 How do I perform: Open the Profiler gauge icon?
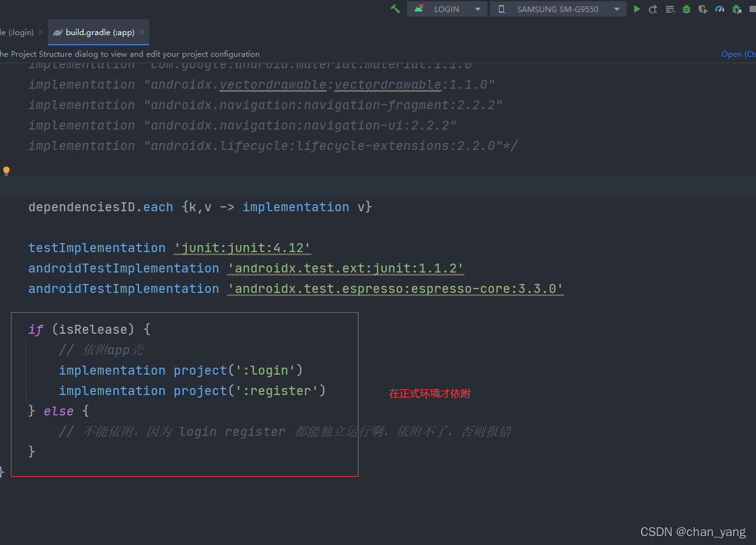pyautogui.click(x=720, y=9)
